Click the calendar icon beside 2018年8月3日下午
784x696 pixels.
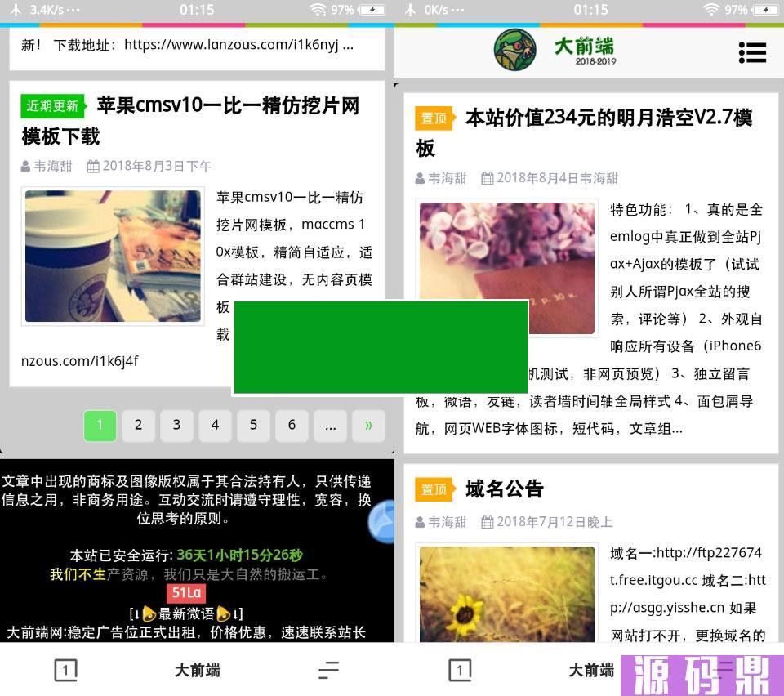(93, 166)
